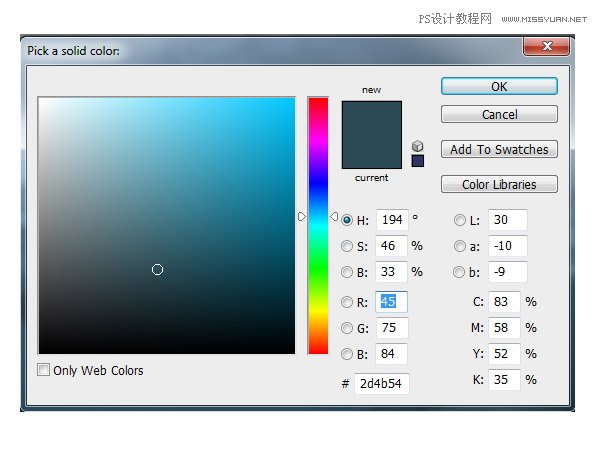Close the color picker dialog
The width and height of the screenshot is (600, 455).
click(x=547, y=46)
